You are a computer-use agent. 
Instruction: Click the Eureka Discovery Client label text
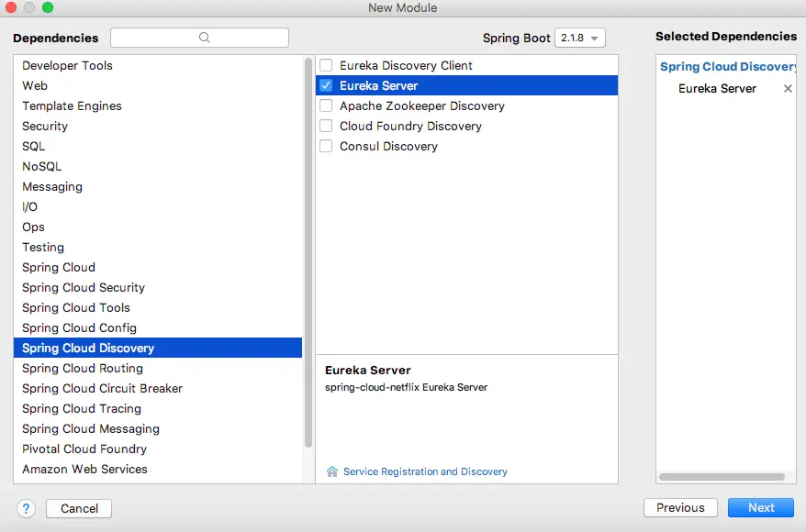click(406, 66)
